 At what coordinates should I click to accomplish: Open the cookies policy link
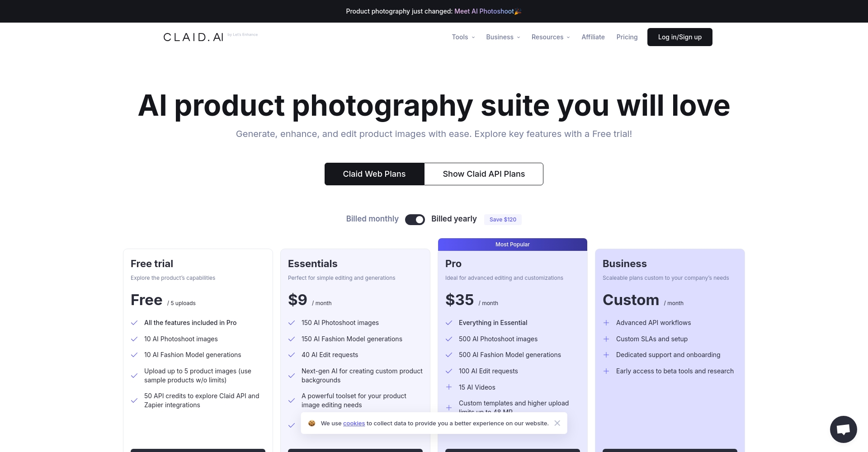354,423
